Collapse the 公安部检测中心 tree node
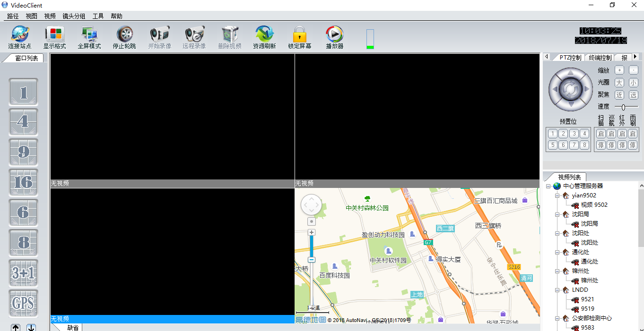Image resolution: width=644 pixels, height=331 pixels. coord(557,318)
